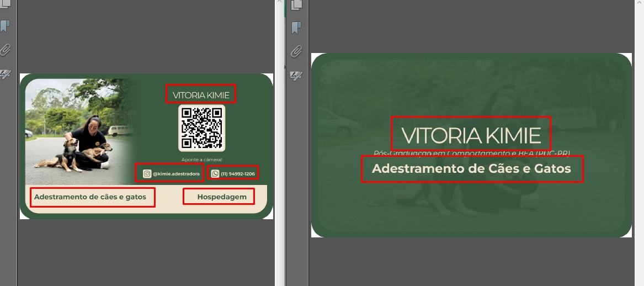The image size is (644, 286).
Task: Click the (11) 94992-1206 phone number
Action: coord(238,173)
